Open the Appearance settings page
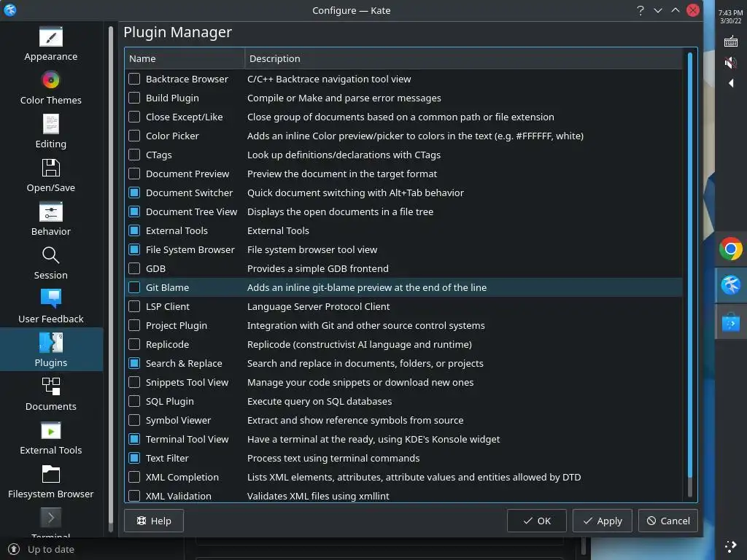This screenshot has height=560, width=747. tap(51, 44)
